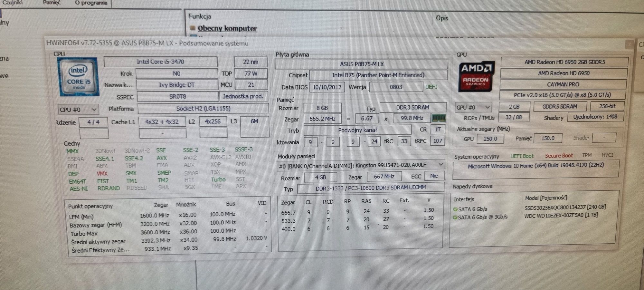Image resolution: width=644 pixels, height=290 pixels.
Task: Click the LFM (Min) operating point row
Action: tap(168, 215)
